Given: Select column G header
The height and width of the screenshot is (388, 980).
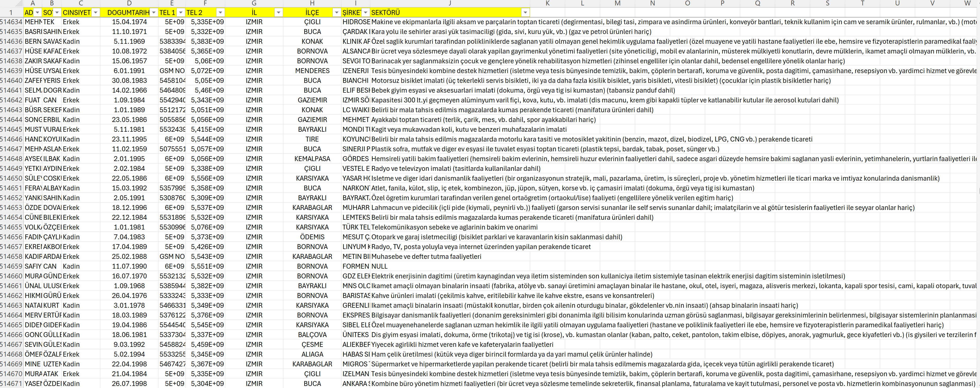Looking at the screenshot, I should click(254, 3).
